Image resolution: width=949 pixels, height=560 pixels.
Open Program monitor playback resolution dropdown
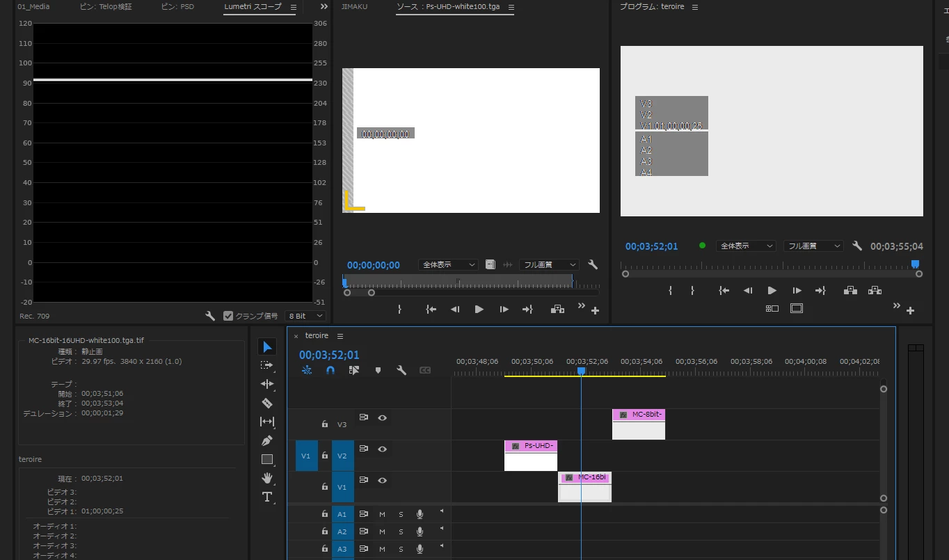tap(813, 246)
